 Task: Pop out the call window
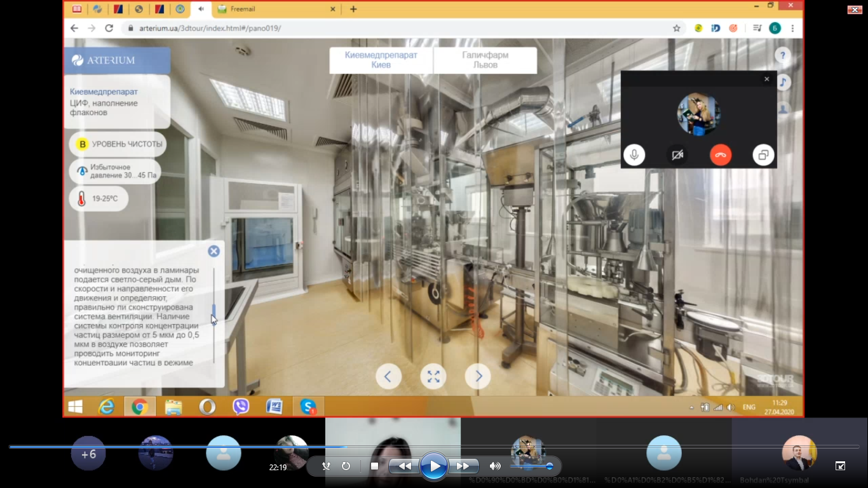click(764, 154)
